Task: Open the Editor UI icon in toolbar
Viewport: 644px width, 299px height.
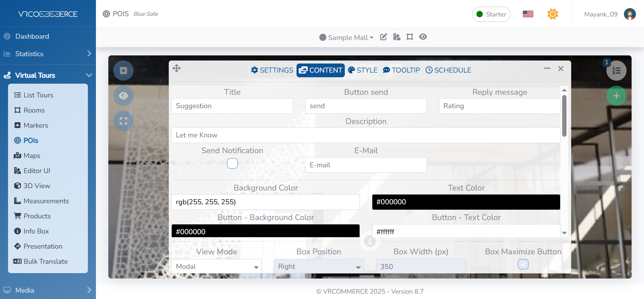Action: pos(397,37)
